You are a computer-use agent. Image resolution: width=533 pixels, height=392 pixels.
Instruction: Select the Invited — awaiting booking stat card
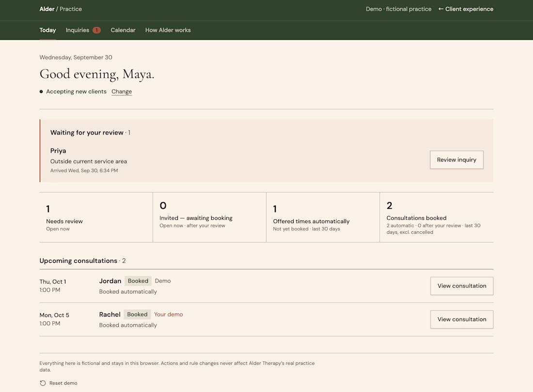tap(209, 217)
